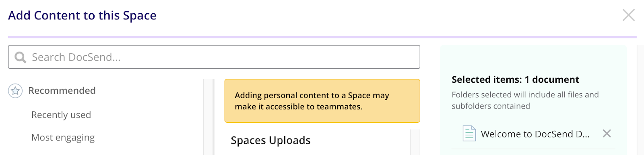The image size is (644, 155).
Task: Click the yellow personal content warning banner
Action: [322, 101]
